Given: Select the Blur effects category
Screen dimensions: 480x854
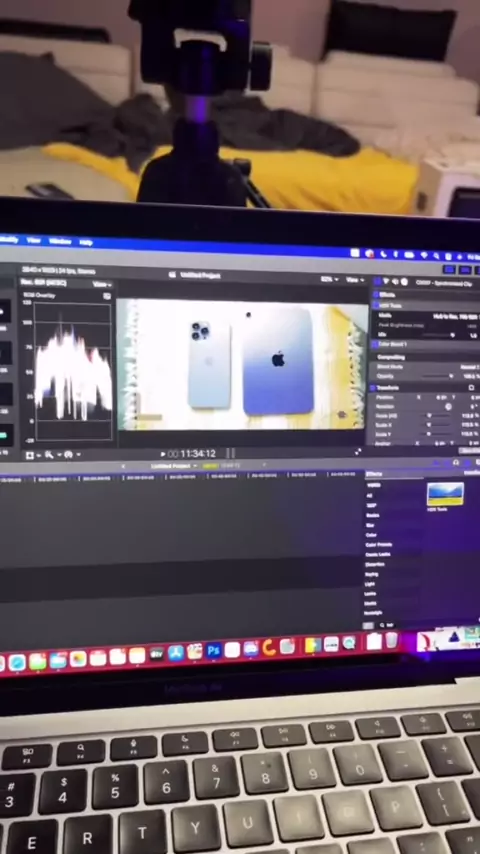Looking at the screenshot, I should tap(370, 525).
